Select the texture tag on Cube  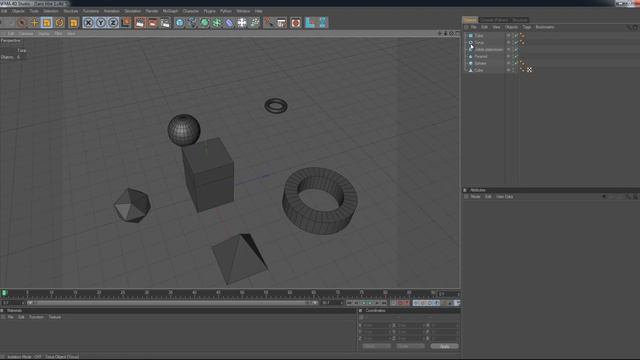point(529,70)
